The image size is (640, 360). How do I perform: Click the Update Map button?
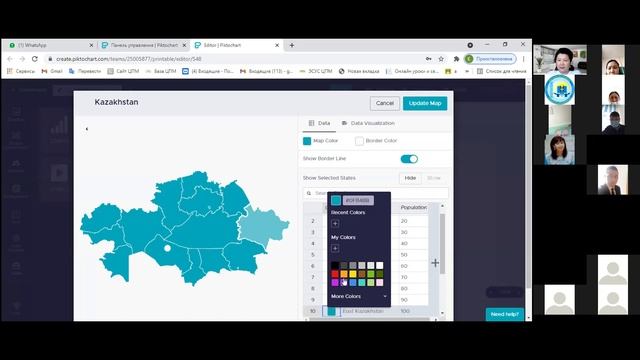pyautogui.click(x=425, y=103)
